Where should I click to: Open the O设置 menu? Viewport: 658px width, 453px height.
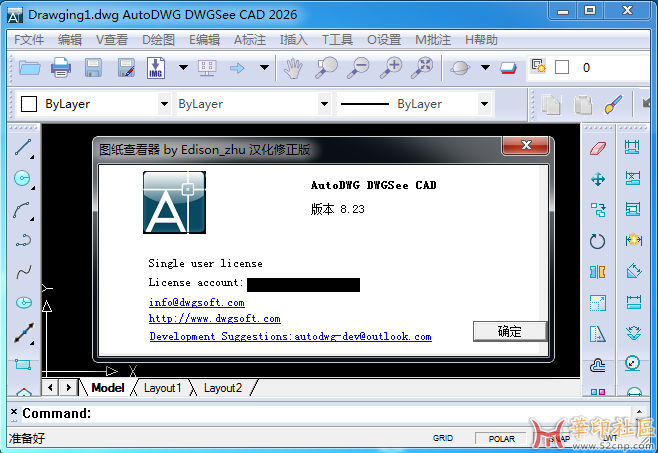click(x=384, y=40)
